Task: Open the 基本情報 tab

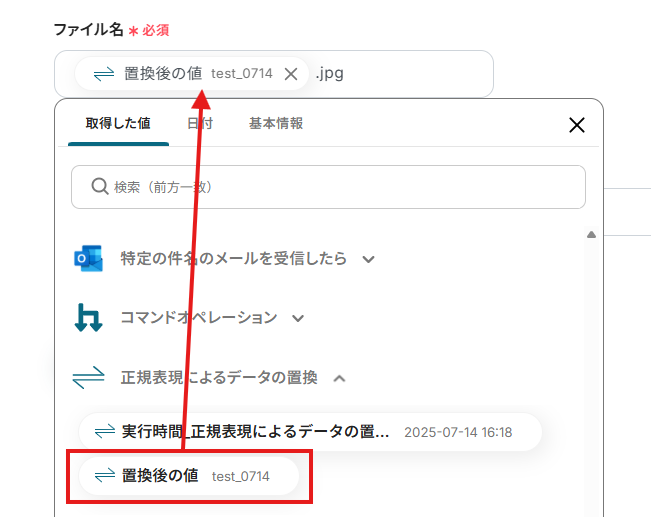Action: click(276, 123)
